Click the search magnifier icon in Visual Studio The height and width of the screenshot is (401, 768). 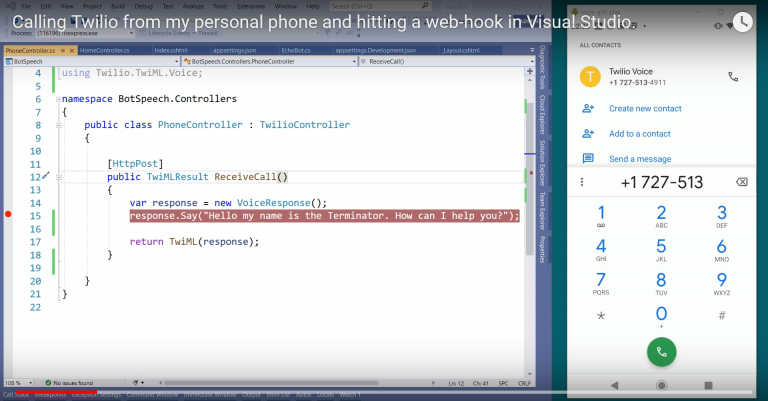(x=425, y=6)
